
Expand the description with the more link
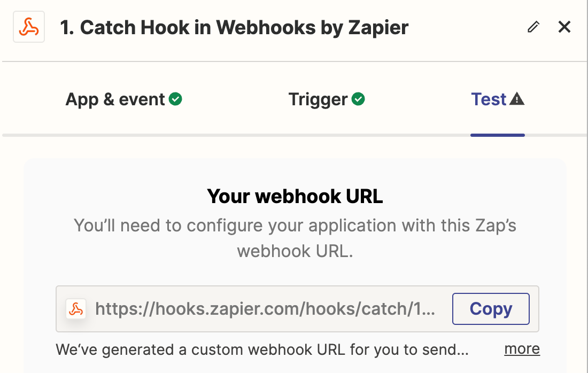pyautogui.click(x=522, y=349)
